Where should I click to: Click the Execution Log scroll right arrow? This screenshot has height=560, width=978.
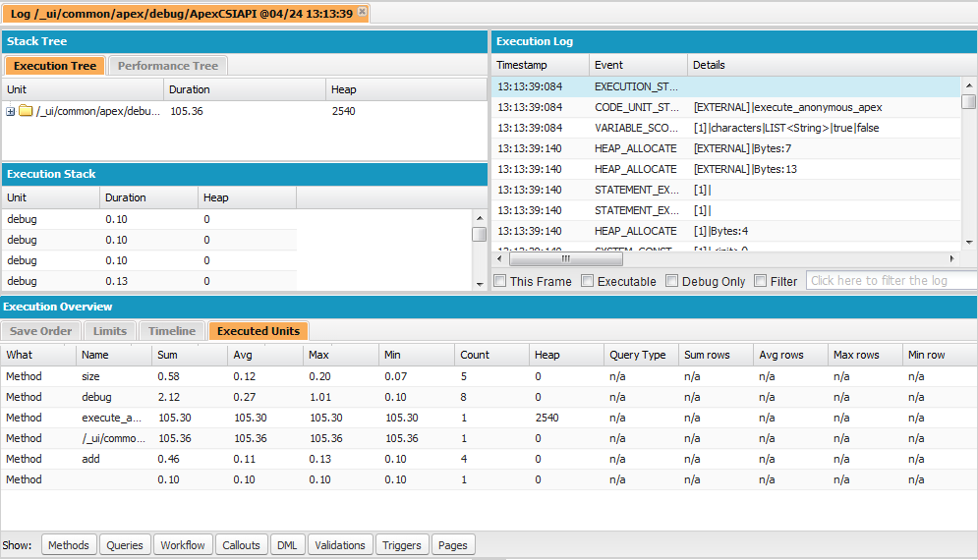[951, 258]
